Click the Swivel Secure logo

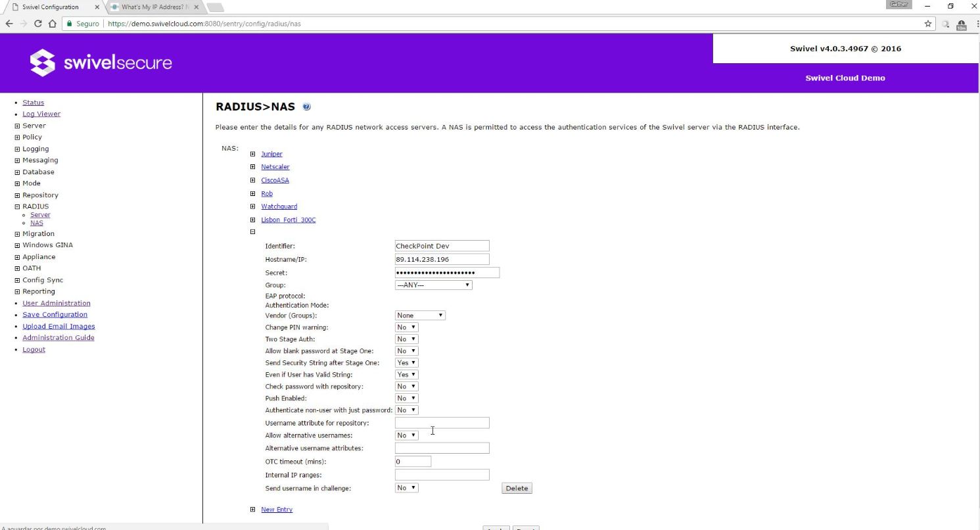pyautogui.click(x=101, y=63)
